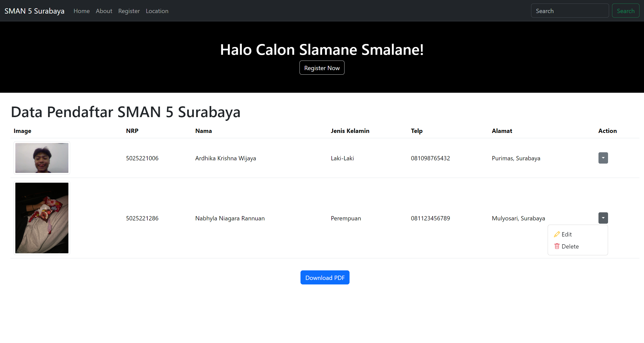Click the Perempuan gender cell
This screenshot has width=644, height=343.
[346, 218]
